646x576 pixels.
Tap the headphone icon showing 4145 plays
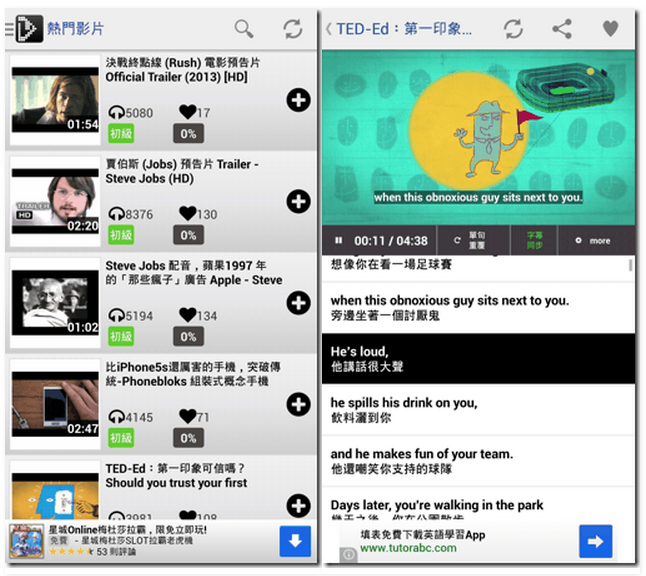tap(117, 417)
